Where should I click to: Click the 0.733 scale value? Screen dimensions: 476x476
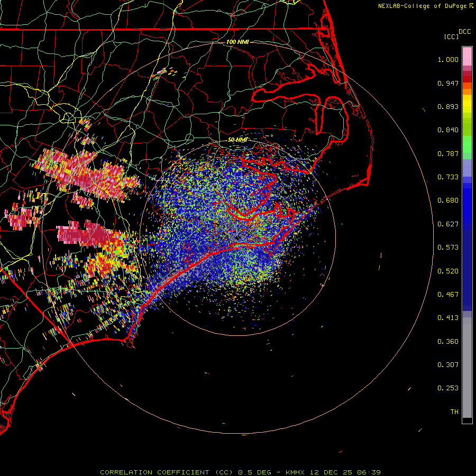click(x=448, y=177)
